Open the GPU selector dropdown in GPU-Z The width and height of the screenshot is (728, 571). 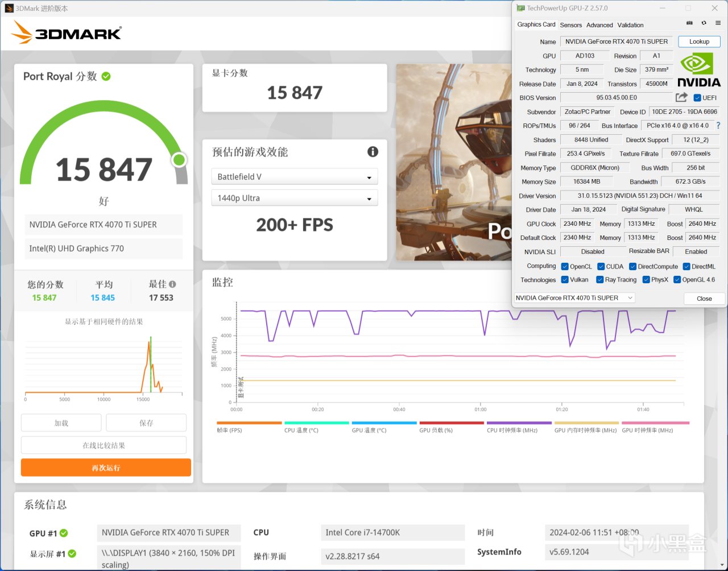574,298
